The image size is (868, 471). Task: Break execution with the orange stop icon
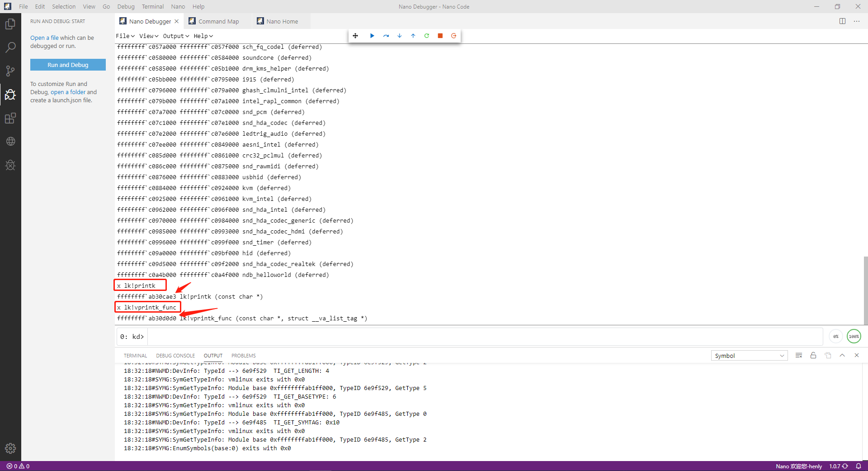(x=439, y=36)
